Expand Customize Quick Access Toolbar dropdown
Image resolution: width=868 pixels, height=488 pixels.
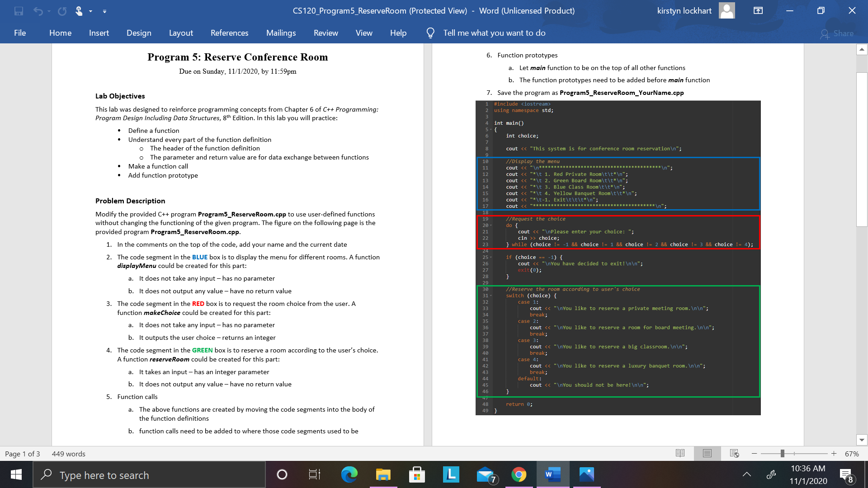104,11
